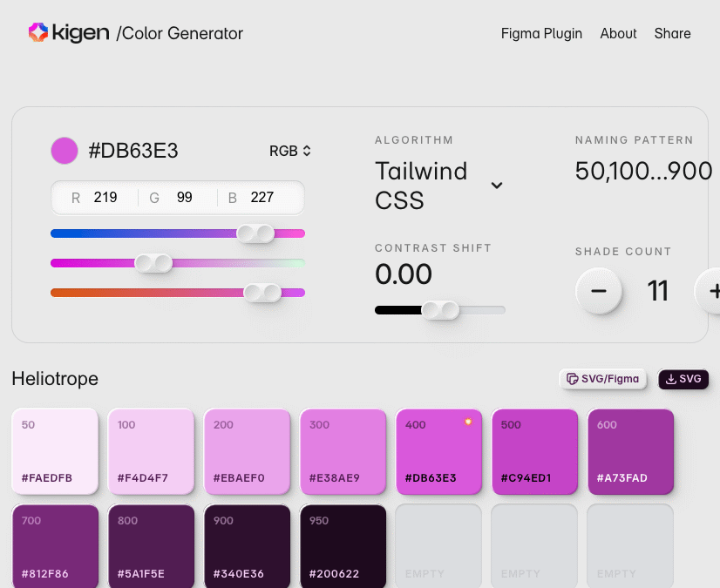Click the R value field 219

[x=105, y=198]
